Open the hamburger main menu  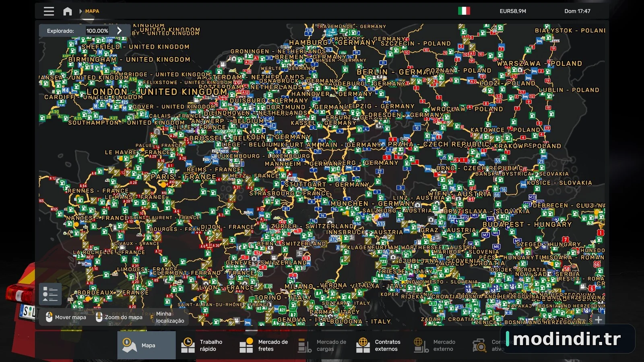[x=49, y=11]
